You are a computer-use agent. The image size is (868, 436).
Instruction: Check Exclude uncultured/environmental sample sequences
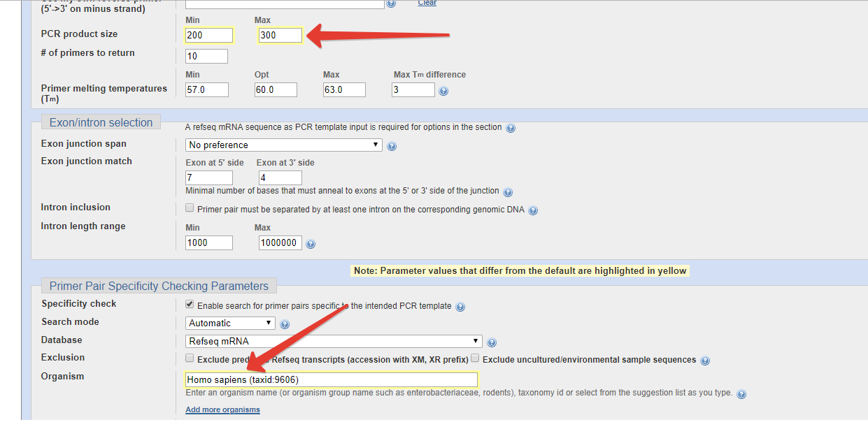[x=475, y=358]
